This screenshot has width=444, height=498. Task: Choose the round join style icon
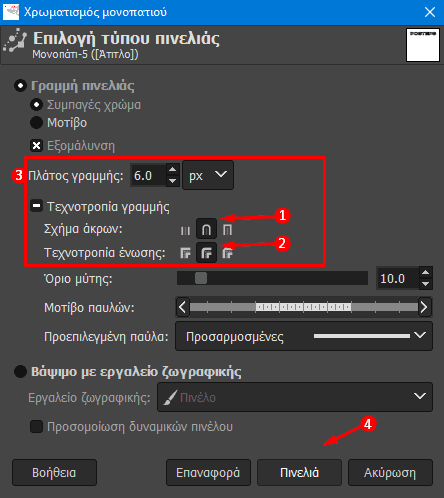tap(206, 253)
